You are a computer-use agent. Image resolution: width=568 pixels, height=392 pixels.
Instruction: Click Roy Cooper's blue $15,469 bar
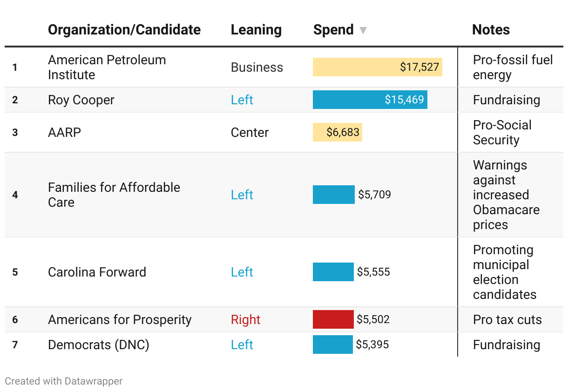tap(370, 100)
